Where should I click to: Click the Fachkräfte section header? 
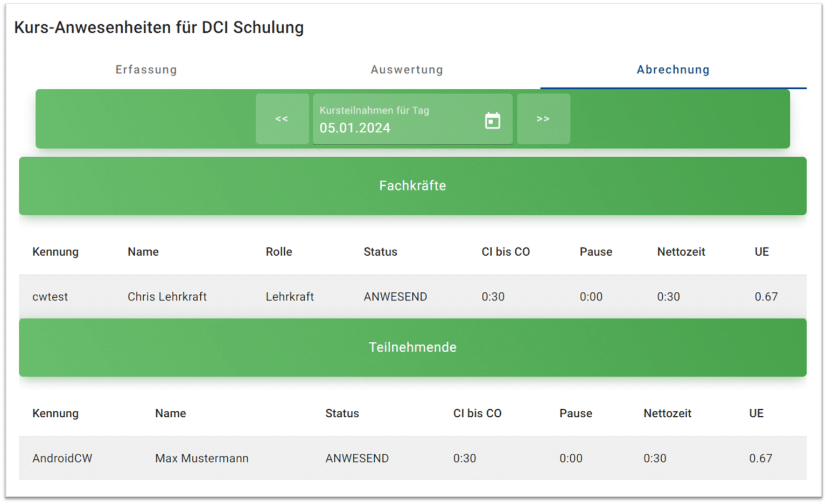412,186
